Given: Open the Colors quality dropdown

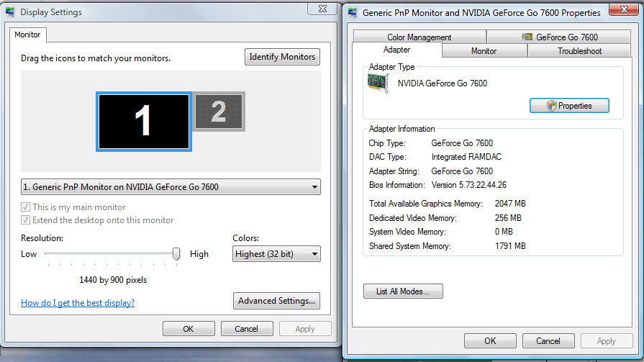Looking at the screenshot, I should [276, 254].
